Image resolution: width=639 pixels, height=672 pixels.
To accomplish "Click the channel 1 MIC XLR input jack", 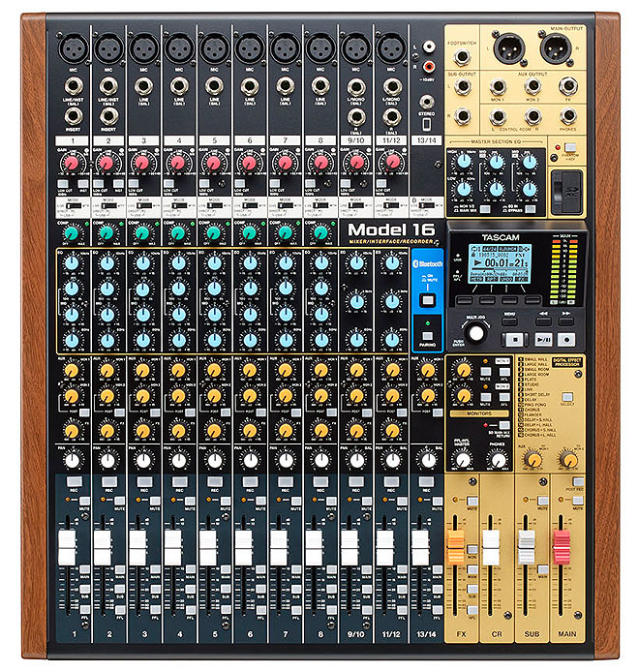I will (x=73, y=48).
